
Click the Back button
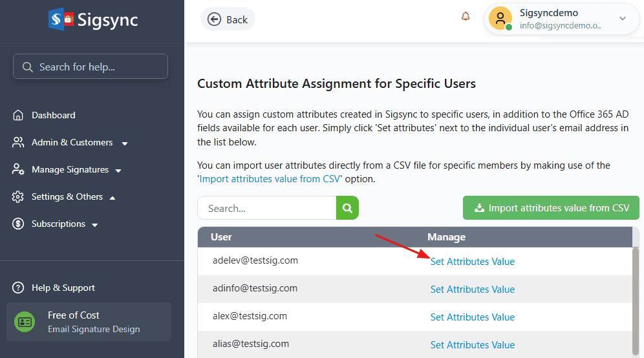pyautogui.click(x=228, y=19)
